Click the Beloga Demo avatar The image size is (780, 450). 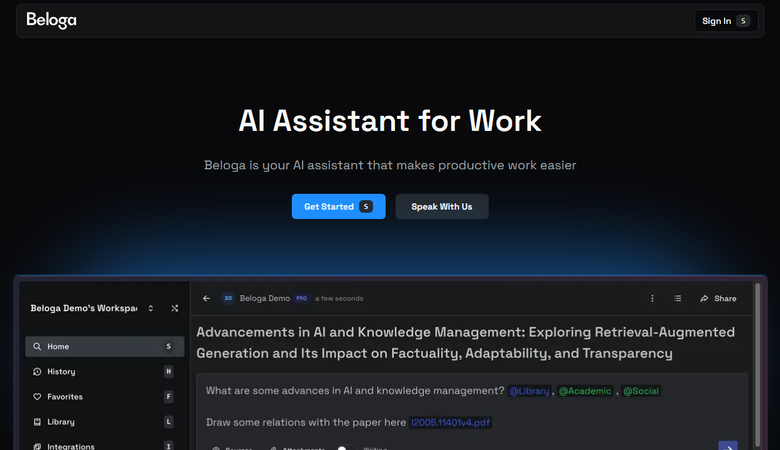click(x=228, y=298)
